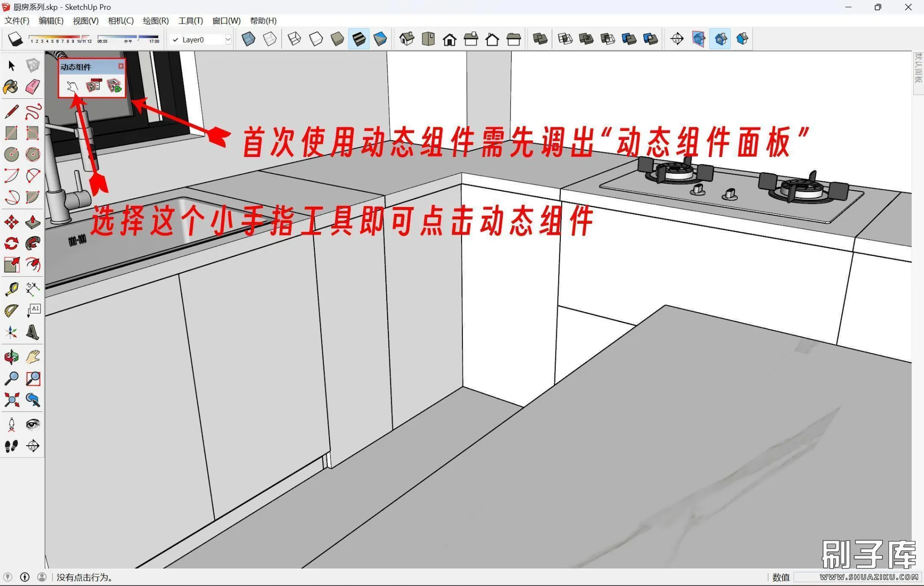
Task: Open Component Attributes in 动态组件 panel
Action: click(114, 86)
